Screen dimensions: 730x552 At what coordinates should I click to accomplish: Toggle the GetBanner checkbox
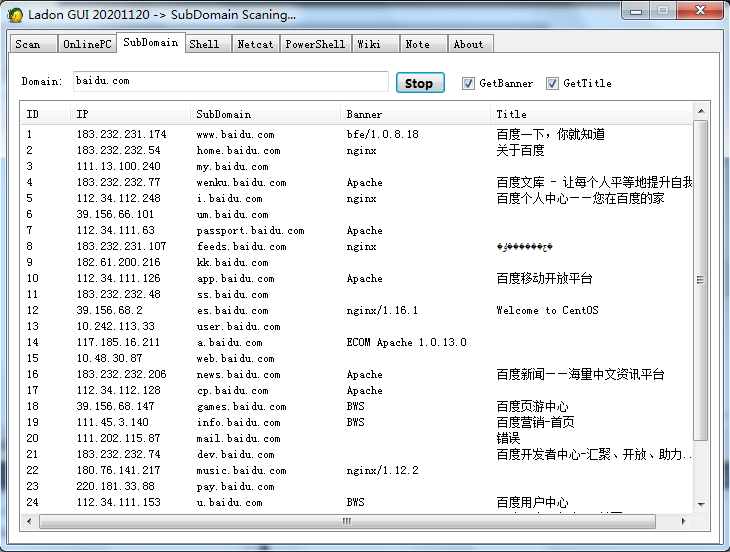click(x=468, y=83)
